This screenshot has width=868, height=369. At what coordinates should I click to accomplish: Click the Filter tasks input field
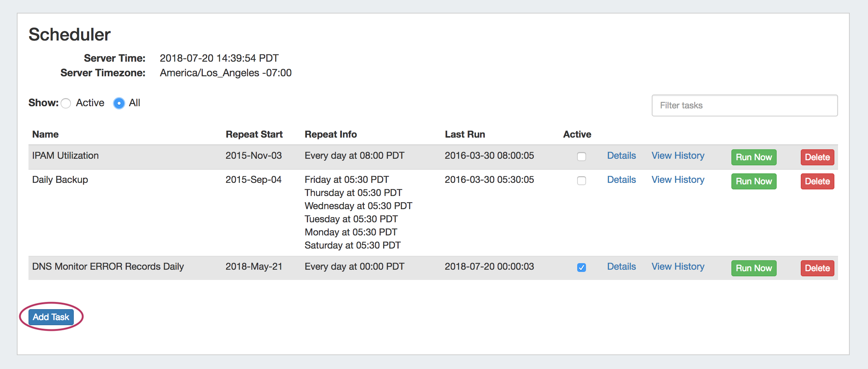pyautogui.click(x=744, y=105)
